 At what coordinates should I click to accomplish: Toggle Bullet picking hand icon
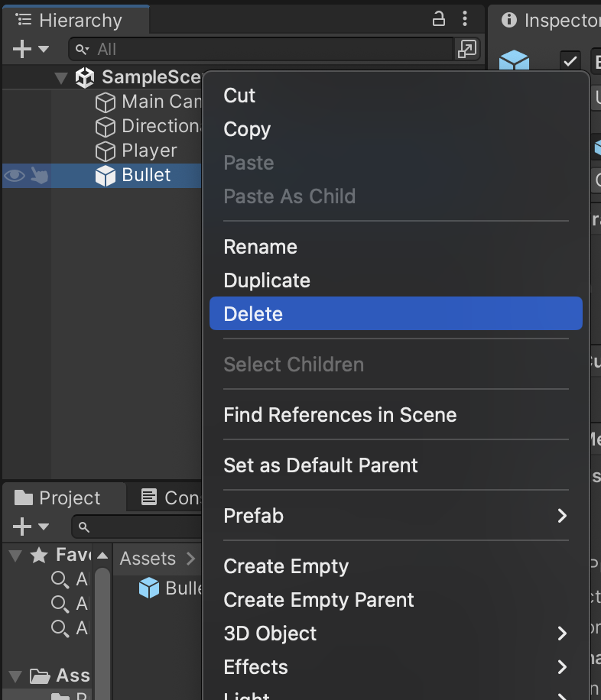coord(39,176)
